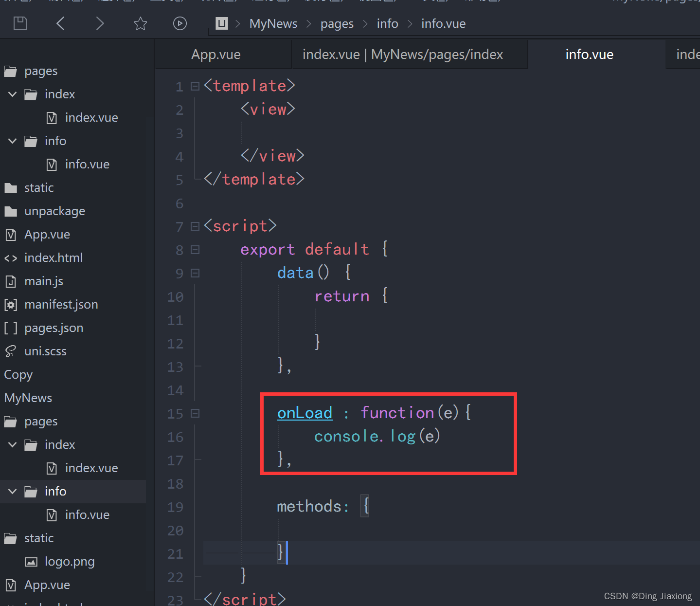Select the Copy project in file tree
The height and width of the screenshot is (606, 700).
(x=18, y=375)
